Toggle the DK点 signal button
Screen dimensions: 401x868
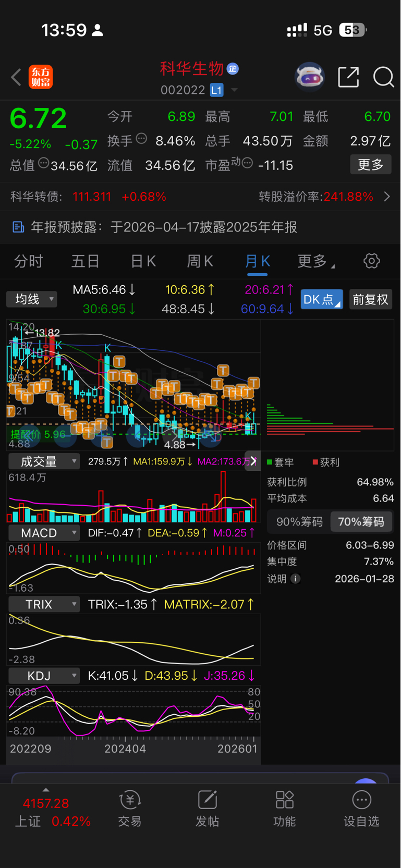(x=322, y=299)
